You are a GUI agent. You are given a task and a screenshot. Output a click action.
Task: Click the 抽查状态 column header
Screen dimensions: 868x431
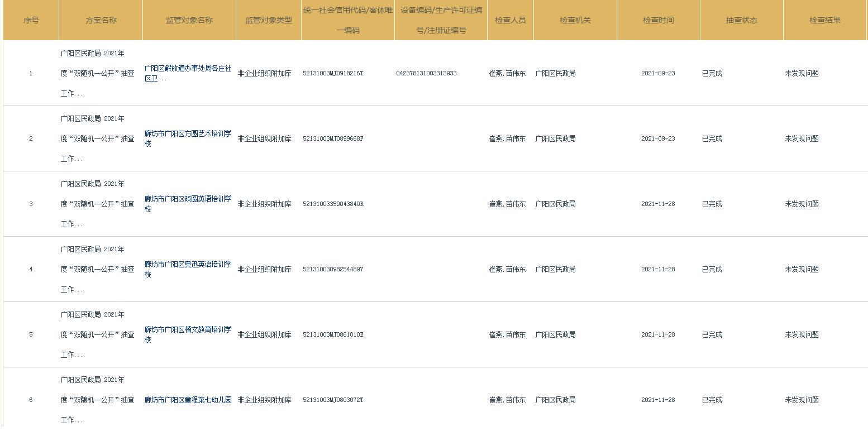742,20
